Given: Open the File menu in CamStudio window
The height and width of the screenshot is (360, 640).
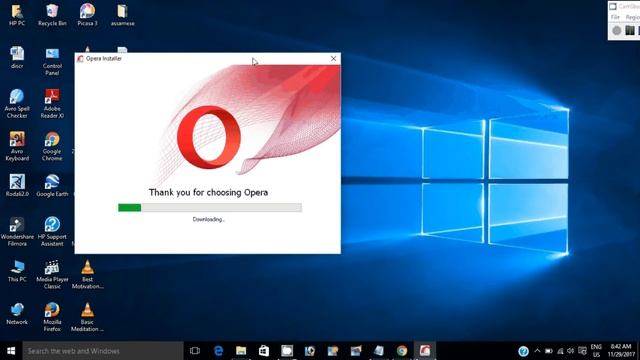Looking at the screenshot, I should (615, 17).
